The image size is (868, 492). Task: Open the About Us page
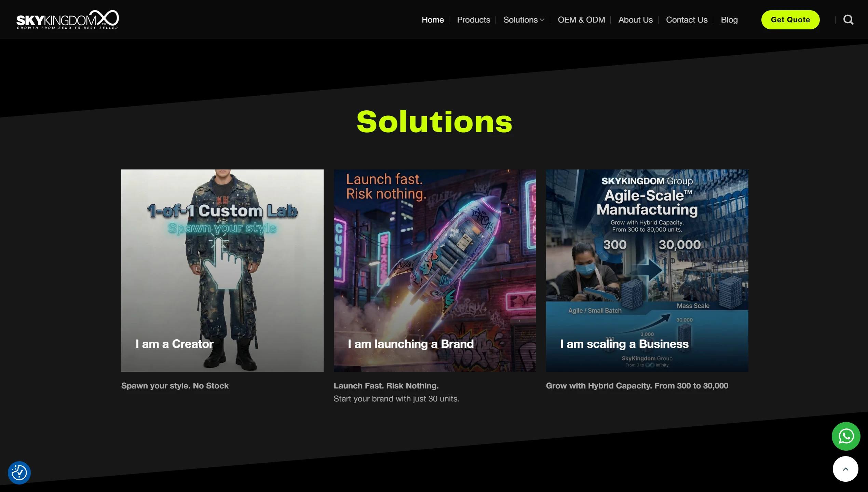(635, 19)
